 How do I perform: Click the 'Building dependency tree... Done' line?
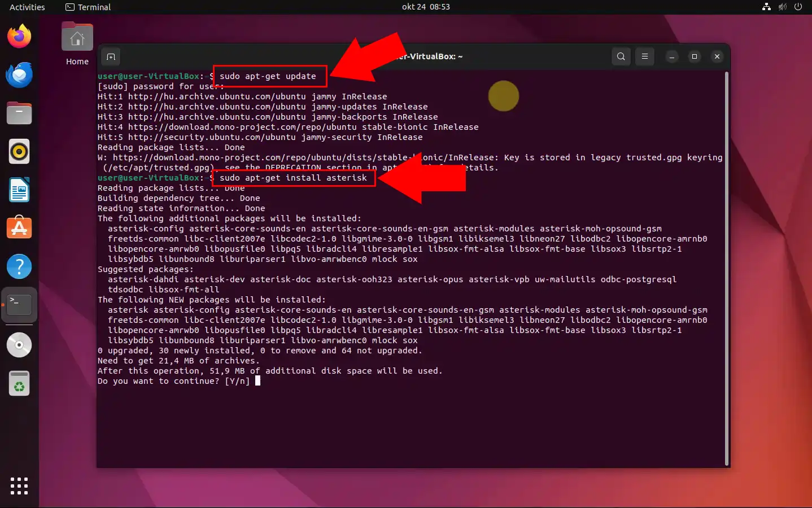pos(179,198)
